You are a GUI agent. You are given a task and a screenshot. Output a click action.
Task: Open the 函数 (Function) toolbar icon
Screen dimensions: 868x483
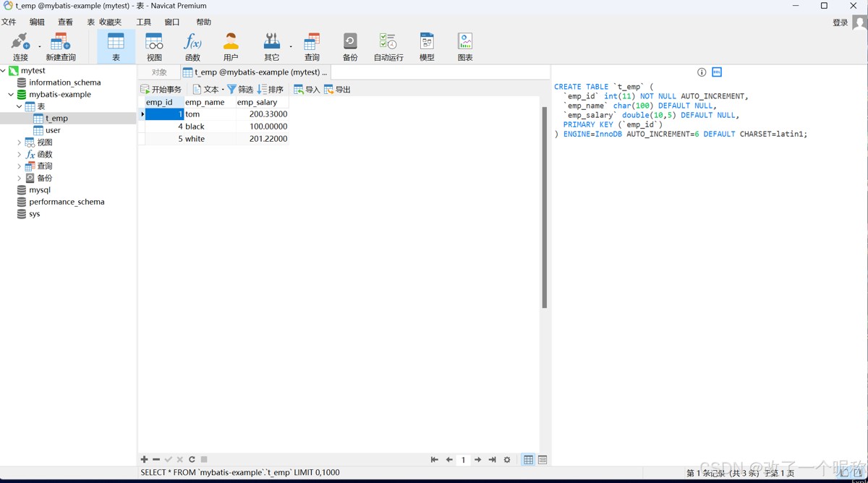(192, 46)
